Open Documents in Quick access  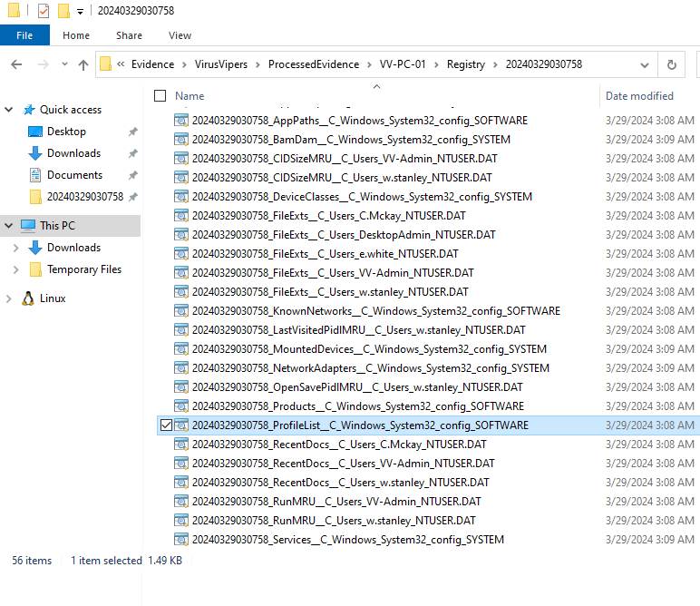click(74, 175)
